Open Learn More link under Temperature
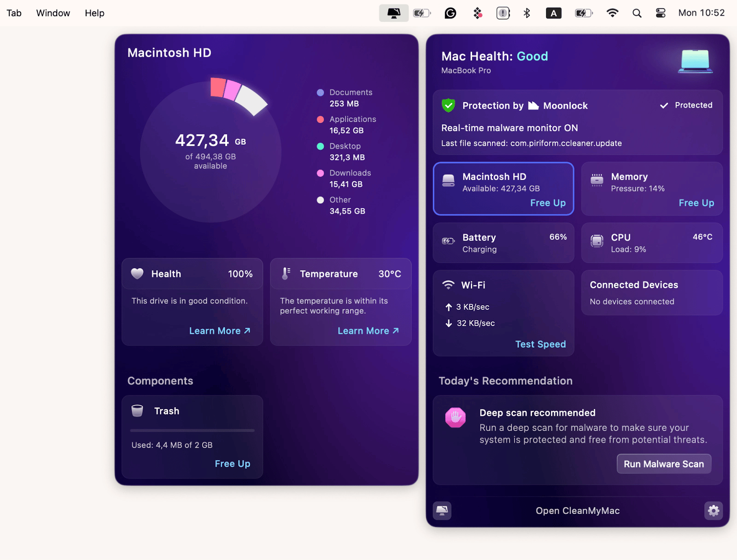Screen dimensions: 737x560 pos(368,331)
